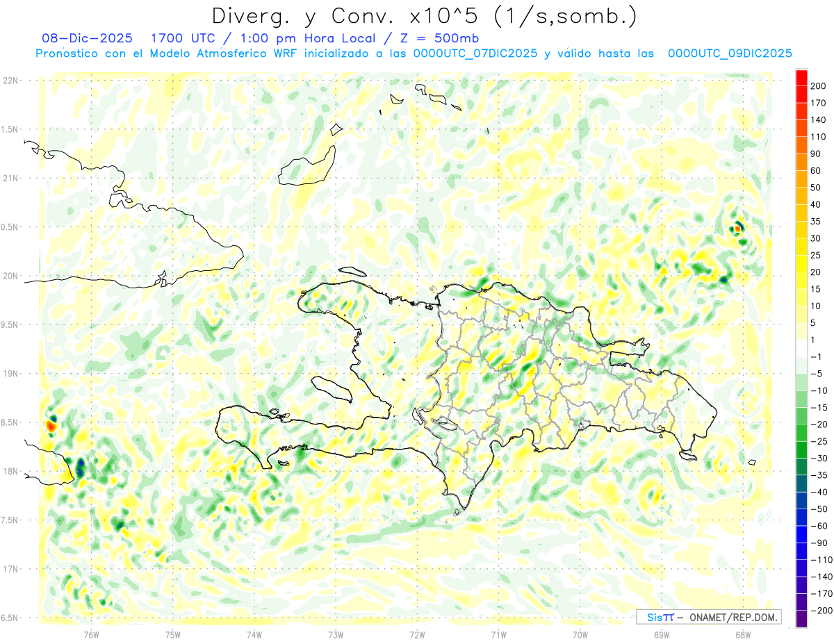
Task: Click the colorbar label '-200'
Action: pyautogui.click(x=821, y=611)
